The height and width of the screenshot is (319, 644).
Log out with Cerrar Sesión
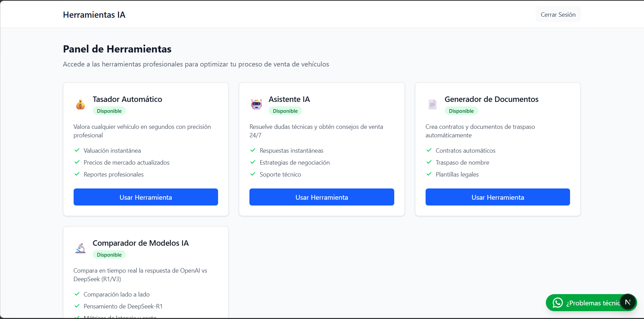pos(558,15)
